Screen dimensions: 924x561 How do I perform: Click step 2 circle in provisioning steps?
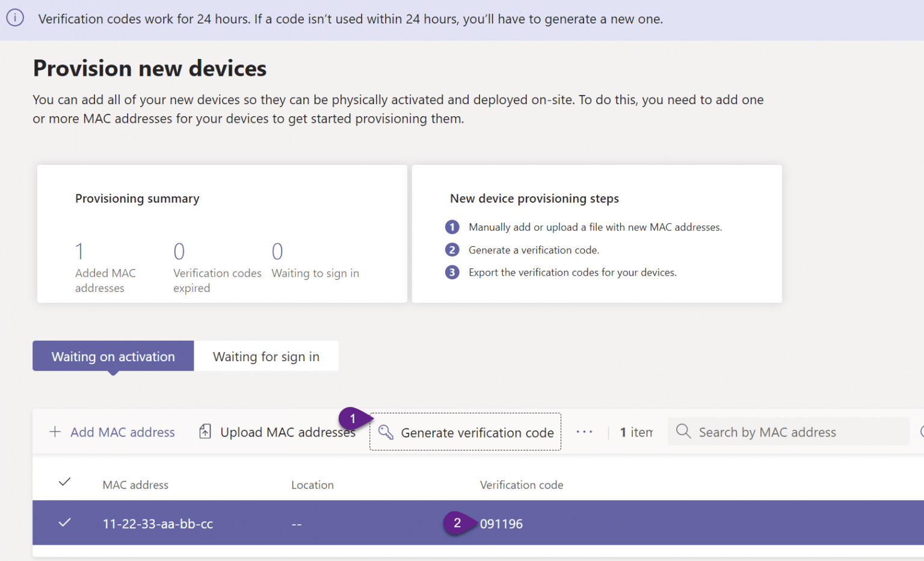click(x=452, y=249)
